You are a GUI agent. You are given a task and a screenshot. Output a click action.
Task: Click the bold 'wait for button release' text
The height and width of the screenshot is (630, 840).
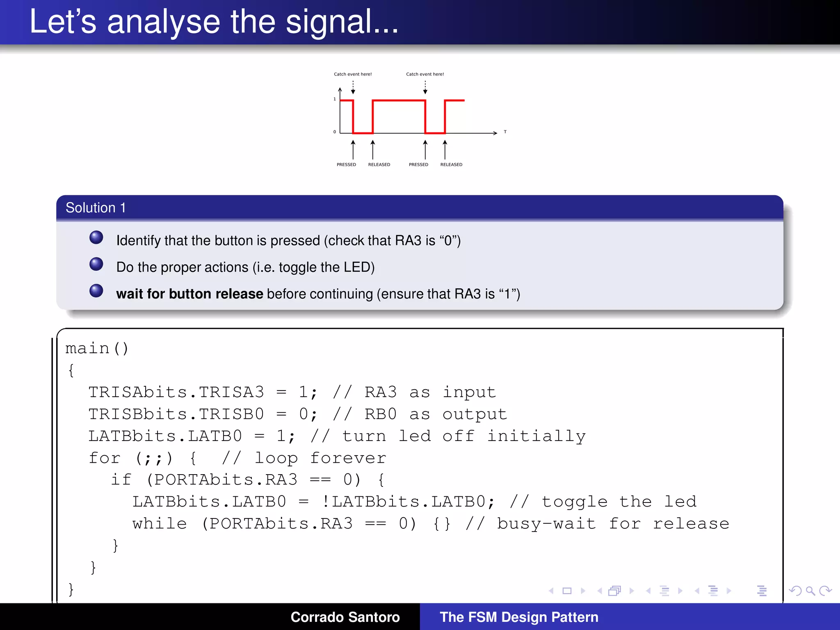(189, 294)
